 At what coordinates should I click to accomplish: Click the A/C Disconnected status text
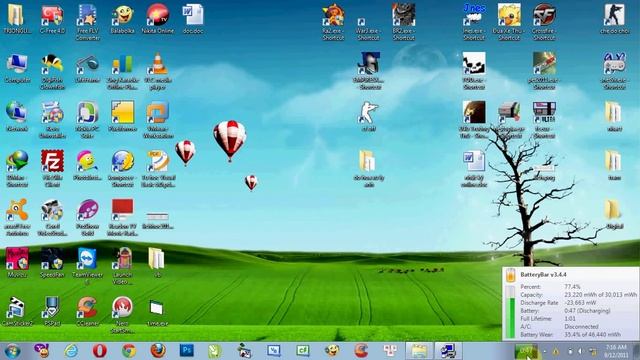point(581,327)
